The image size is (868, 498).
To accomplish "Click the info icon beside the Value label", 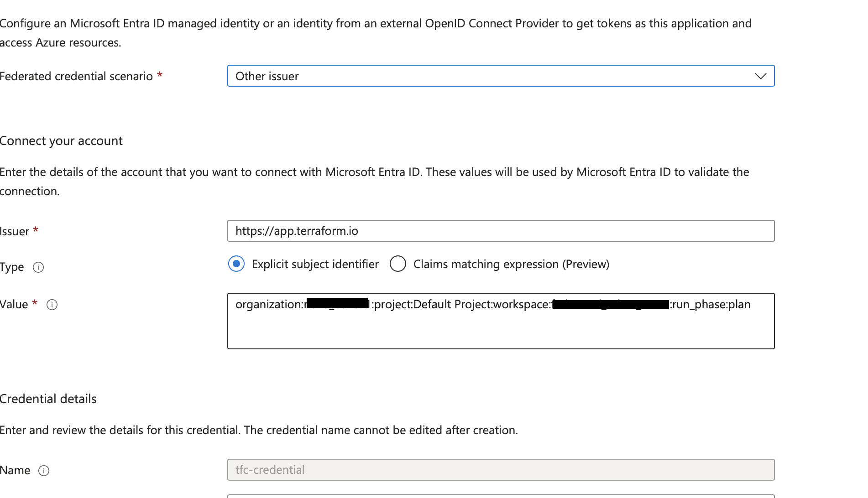I will coord(52,305).
